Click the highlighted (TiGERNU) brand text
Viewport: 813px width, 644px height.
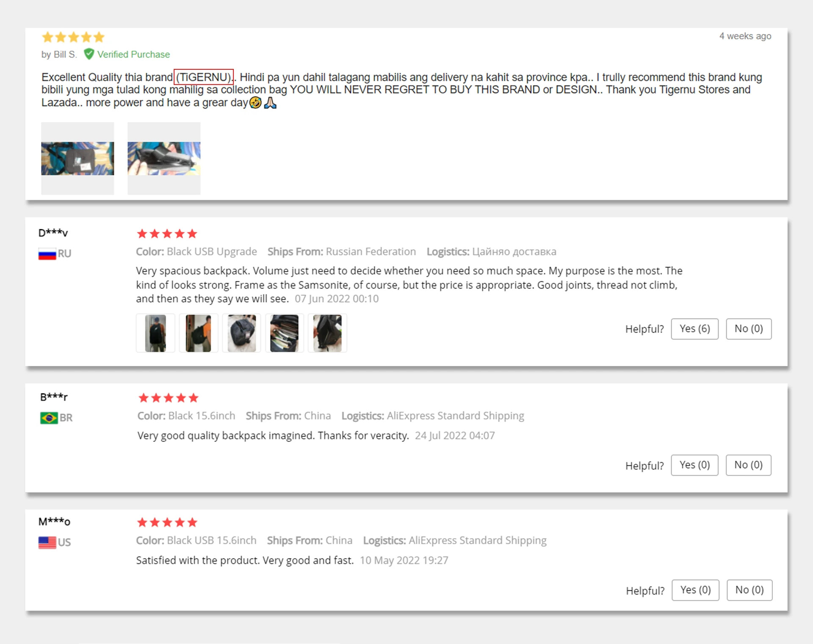point(204,77)
